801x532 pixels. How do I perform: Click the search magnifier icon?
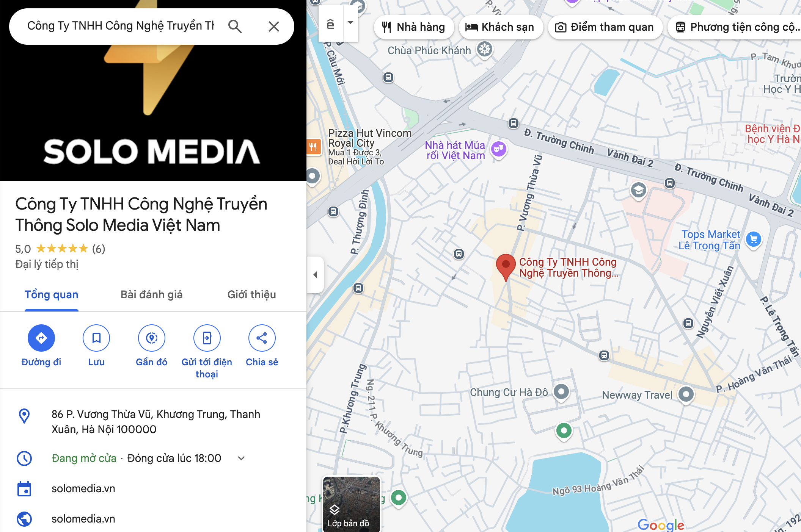click(x=235, y=27)
